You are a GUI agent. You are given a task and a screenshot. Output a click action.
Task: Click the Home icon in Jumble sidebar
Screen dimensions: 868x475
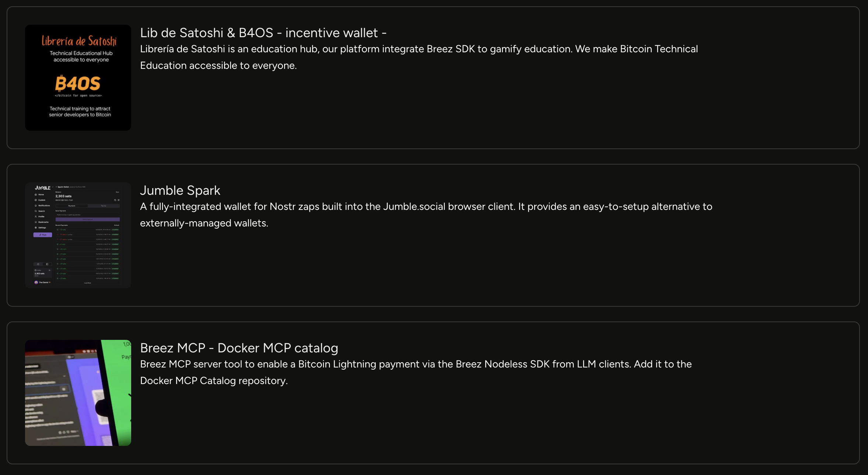[x=36, y=194]
